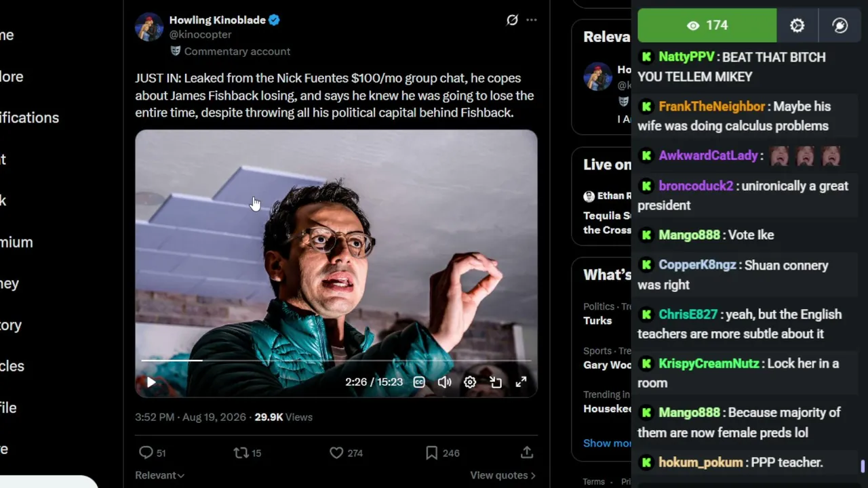Open the three-dot more menu on tweet
This screenshot has height=488, width=868.
point(532,20)
